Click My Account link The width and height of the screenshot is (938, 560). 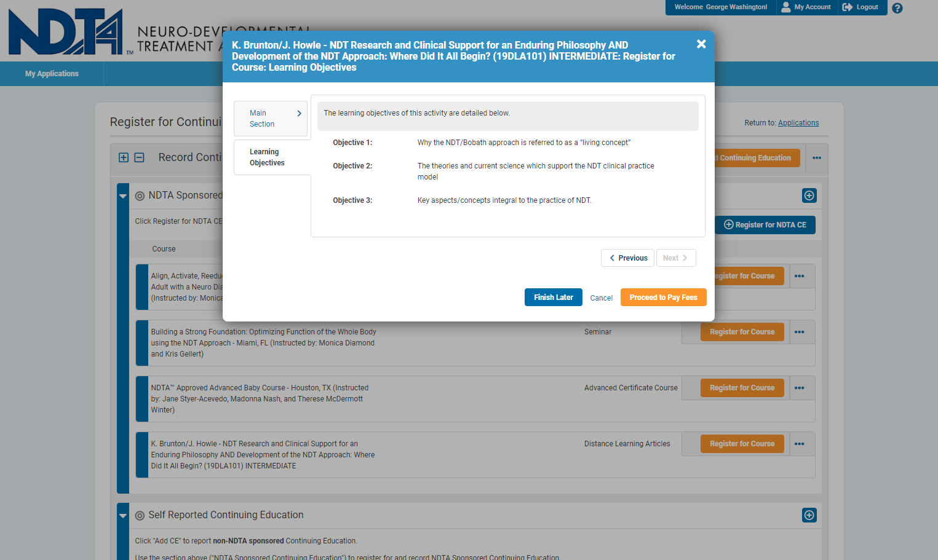pyautogui.click(x=813, y=7)
